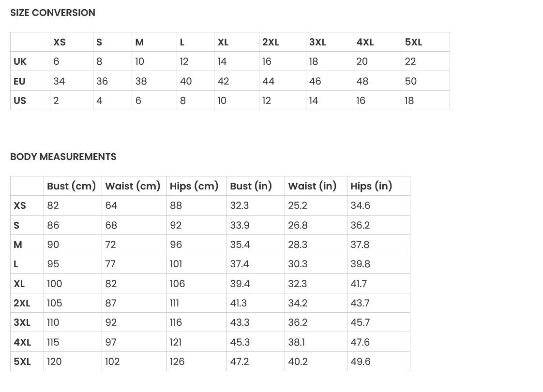Select UK size 22 cell
The image size is (543, 392).
click(410, 61)
